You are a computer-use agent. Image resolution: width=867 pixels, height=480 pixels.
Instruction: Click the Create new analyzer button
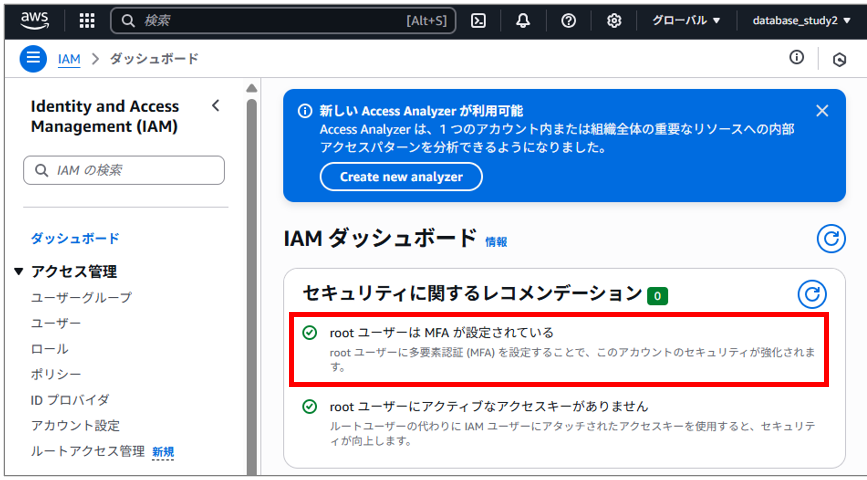click(x=401, y=177)
